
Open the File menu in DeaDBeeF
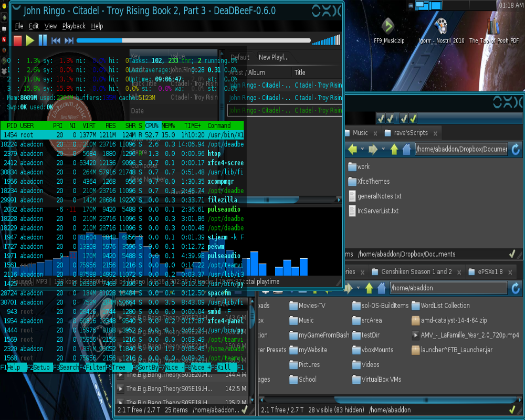(19, 26)
